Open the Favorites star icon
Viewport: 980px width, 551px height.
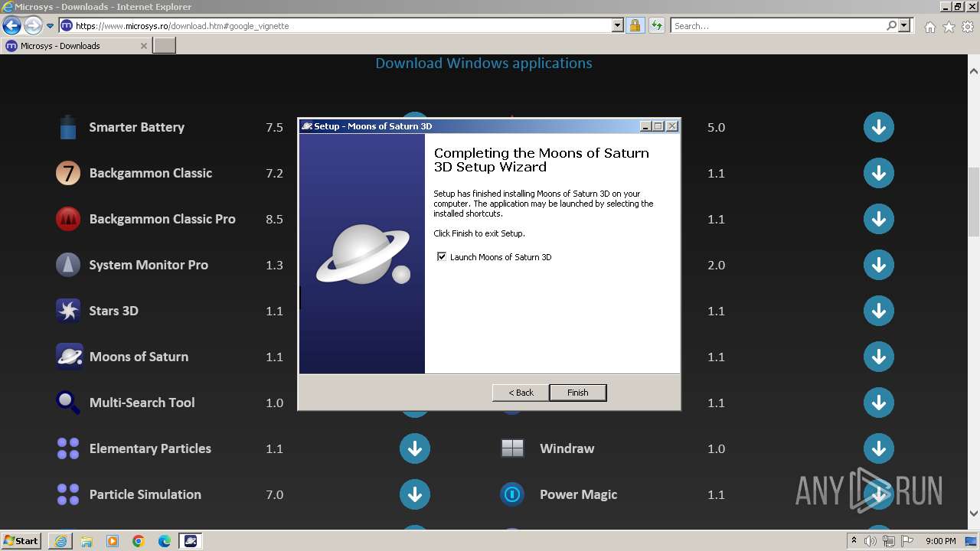(x=949, y=27)
